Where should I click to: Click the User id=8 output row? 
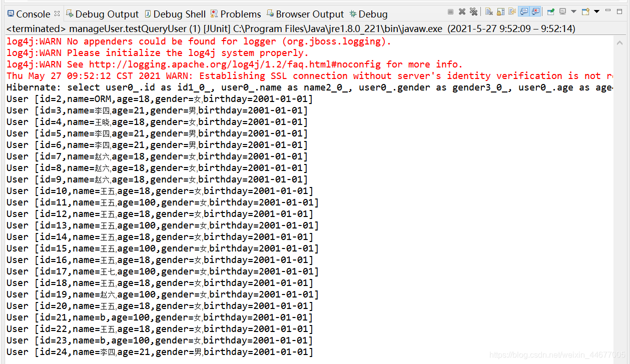point(157,168)
